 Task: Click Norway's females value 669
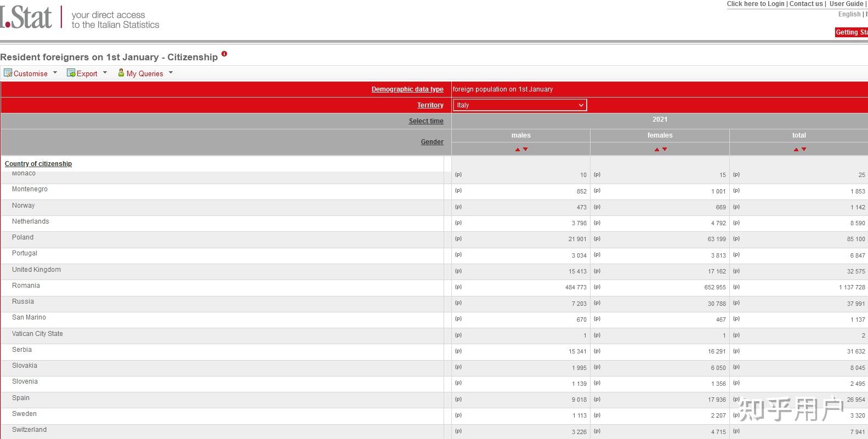point(721,207)
